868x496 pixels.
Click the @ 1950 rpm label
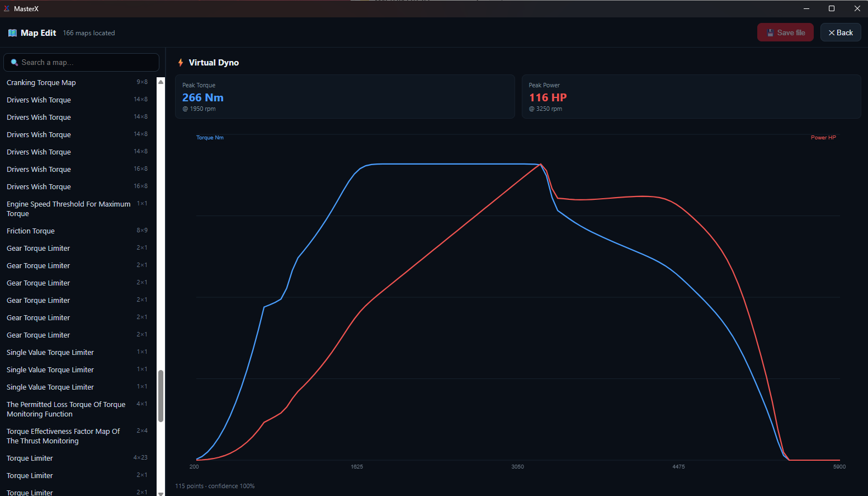pyautogui.click(x=199, y=109)
